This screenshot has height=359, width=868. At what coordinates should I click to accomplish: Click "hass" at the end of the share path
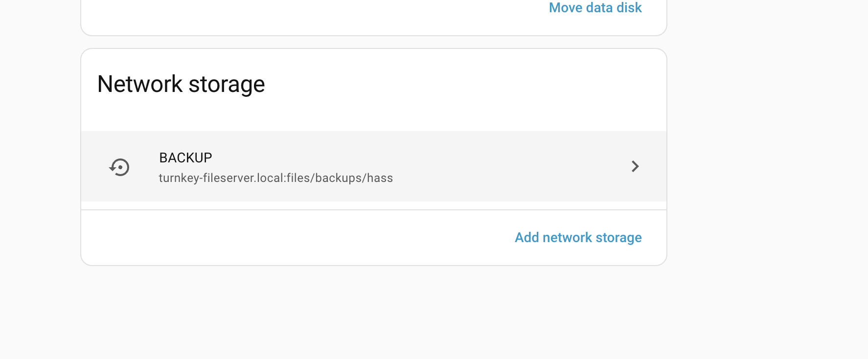(380, 178)
